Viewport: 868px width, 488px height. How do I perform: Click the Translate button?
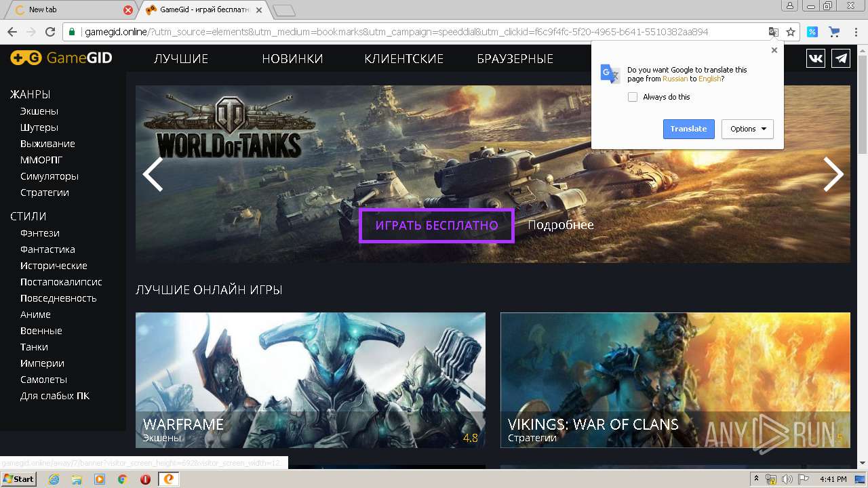(688, 129)
